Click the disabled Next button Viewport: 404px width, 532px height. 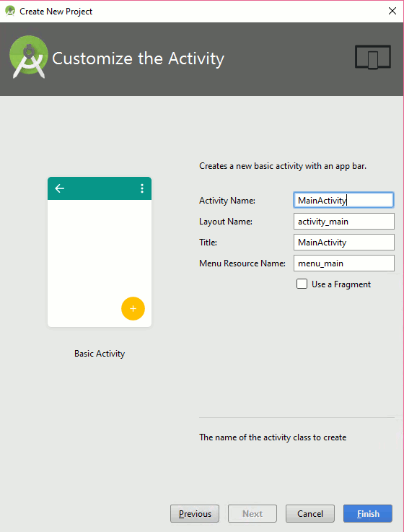click(x=252, y=514)
